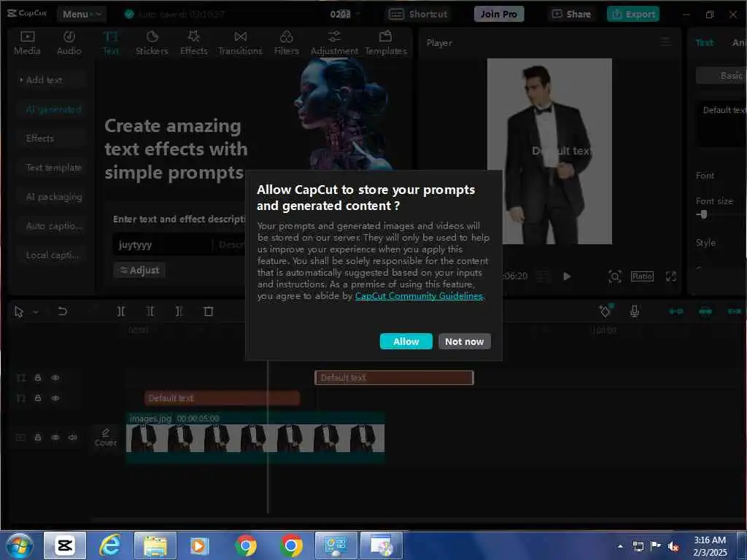This screenshot has height=560, width=747.
Task: Open the Ratio selector in Player
Action: (642, 276)
